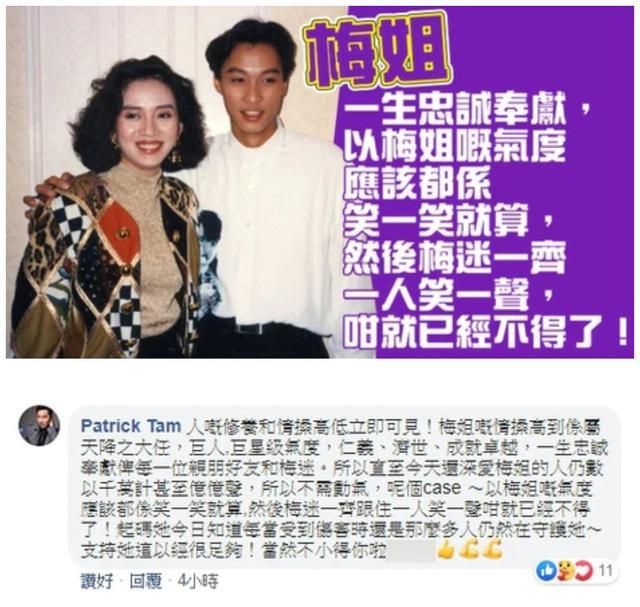Open the 4小時 timestamp link
This screenshot has width=640, height=607.
tap(198, 581)
